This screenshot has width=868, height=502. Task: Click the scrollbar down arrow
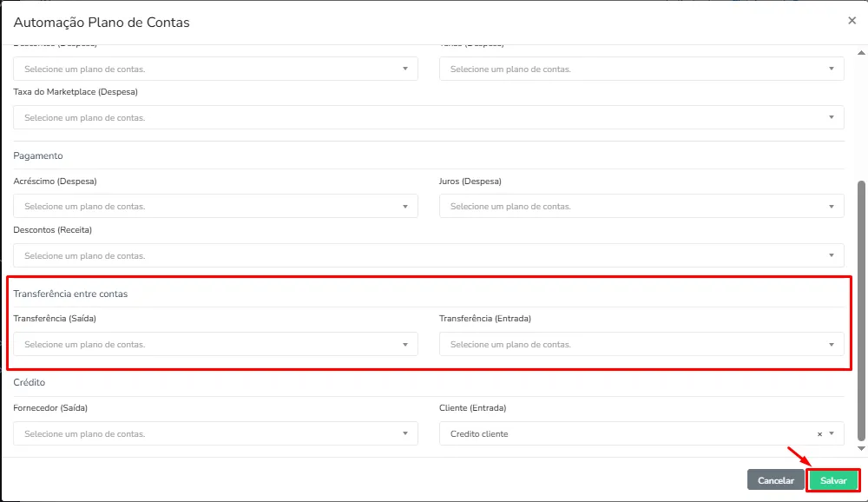pos(861,449)
